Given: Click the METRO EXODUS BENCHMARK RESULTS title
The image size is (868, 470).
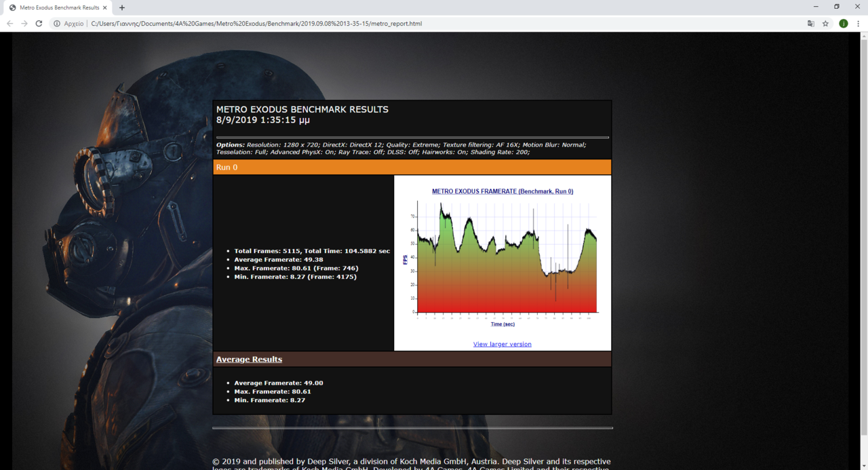Looking at the screenshot, I should [x=302, y=109].
